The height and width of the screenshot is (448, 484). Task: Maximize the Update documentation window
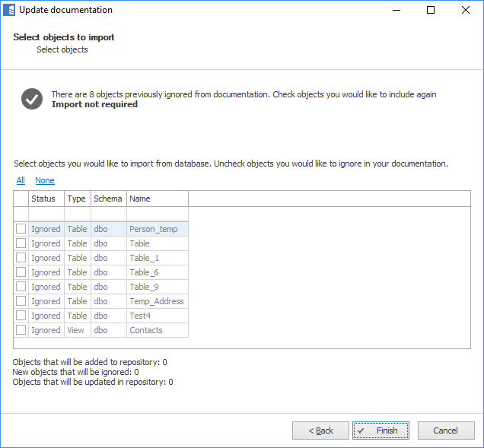tap(431, 11)
